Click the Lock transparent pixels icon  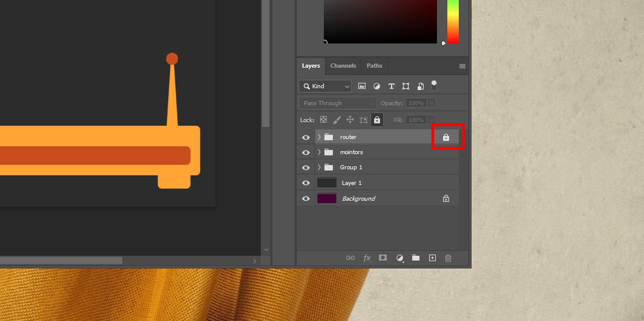(324, 120)
